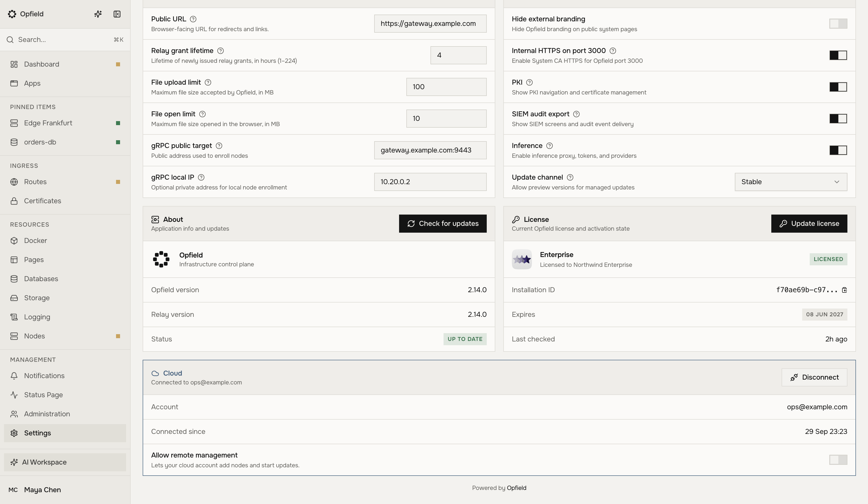Screen dimensions: 868x504
Task: Open Update channel help icon
Action: [570, 178]
